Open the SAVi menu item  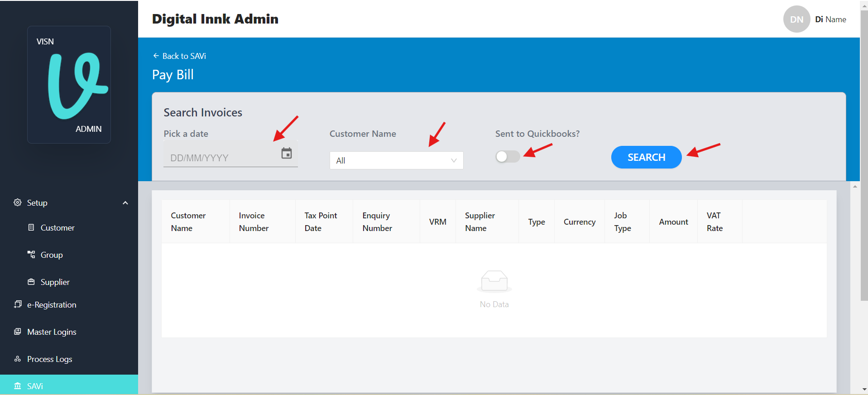(x=35, y=386)
